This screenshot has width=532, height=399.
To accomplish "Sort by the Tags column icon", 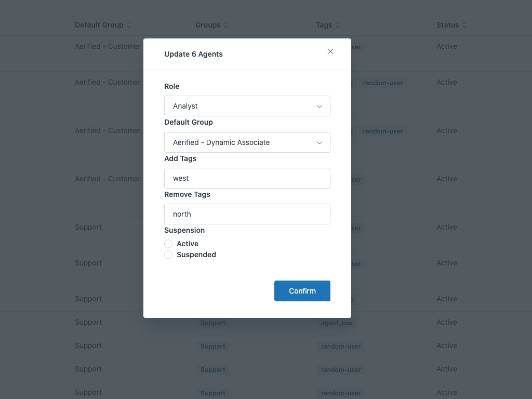I will click(337, 25).
